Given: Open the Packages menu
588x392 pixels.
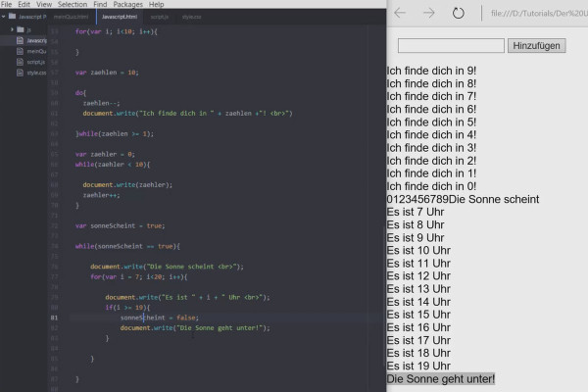Looking at the screenshot, I should point(127,5).
